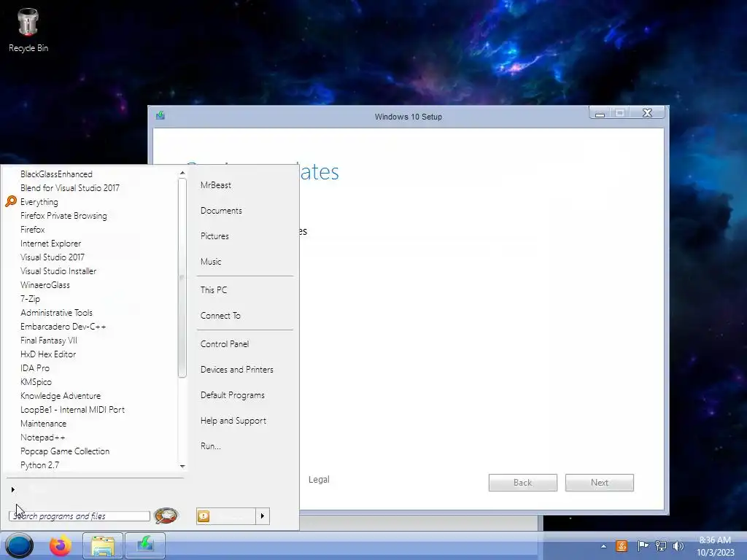Open Notepad++ folder
This screenshot has width=747, height=560.
(42, 437)
